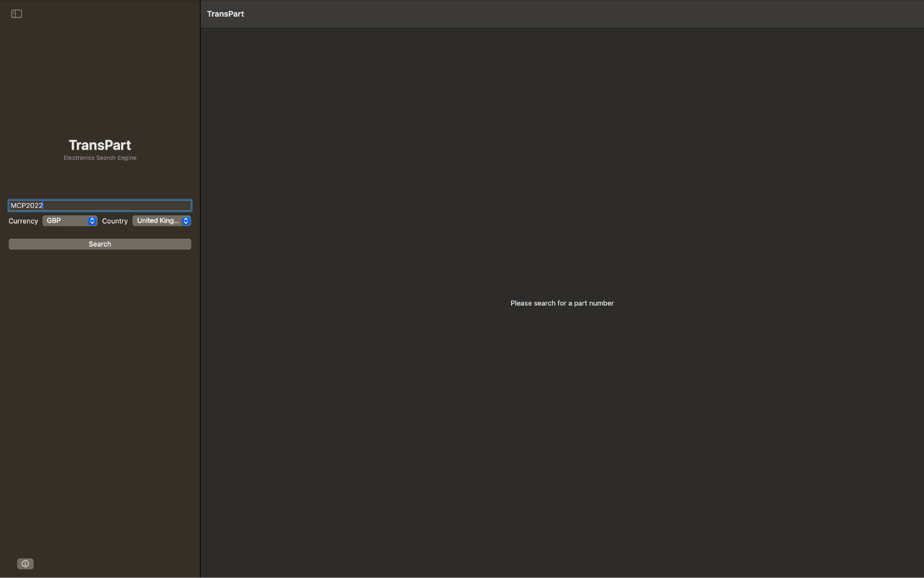This screenshot has width=924, height=578.
Task: Click the part number search field
Action: coord(100,205)
